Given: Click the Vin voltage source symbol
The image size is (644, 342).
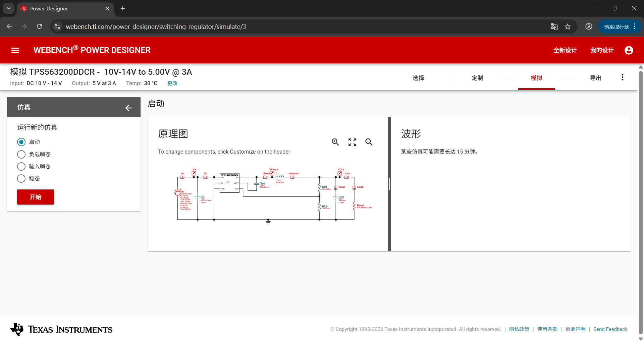Looking at the screenshot, I should pos(177,192).
